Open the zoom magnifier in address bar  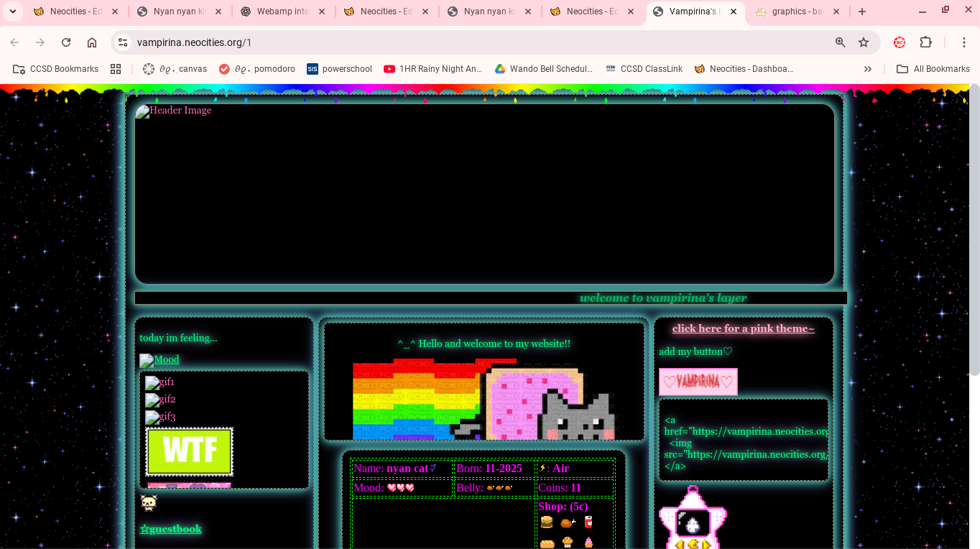pos(840,42)
